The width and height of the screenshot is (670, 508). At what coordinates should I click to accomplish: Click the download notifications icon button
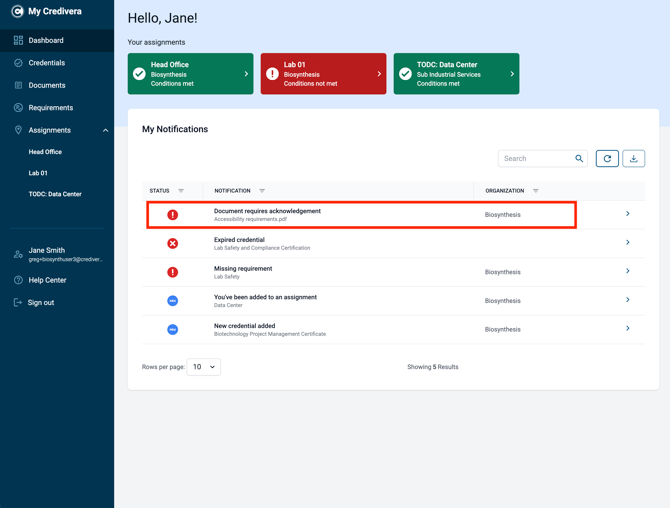(x=634, y=159)
